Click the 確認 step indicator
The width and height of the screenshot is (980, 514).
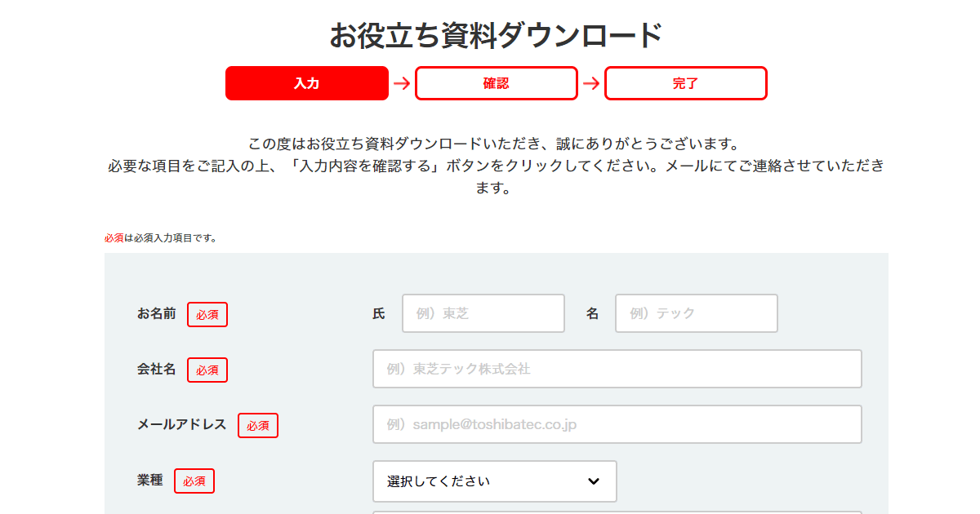point(496,83)
